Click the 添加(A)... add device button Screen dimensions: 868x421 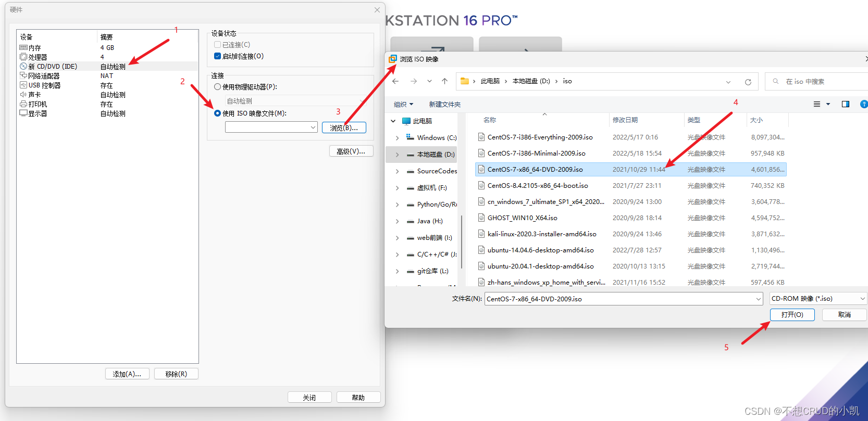coord(127,374)
